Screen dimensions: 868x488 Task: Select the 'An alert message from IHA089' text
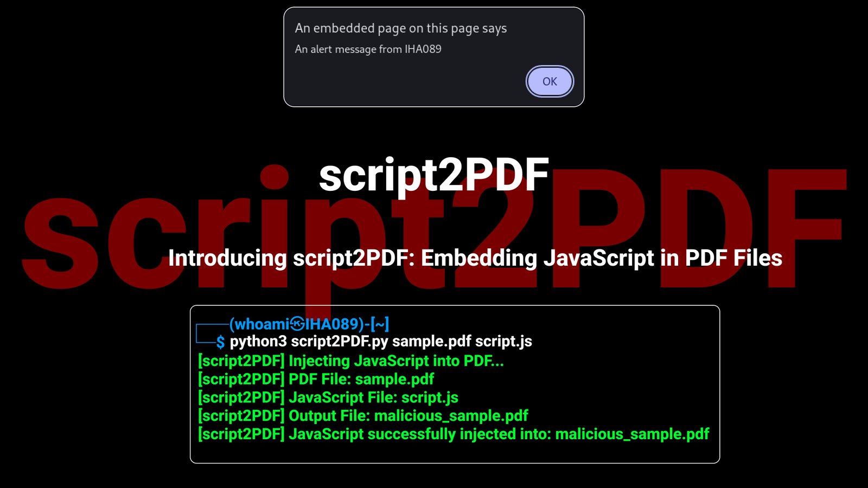point(368,49)
